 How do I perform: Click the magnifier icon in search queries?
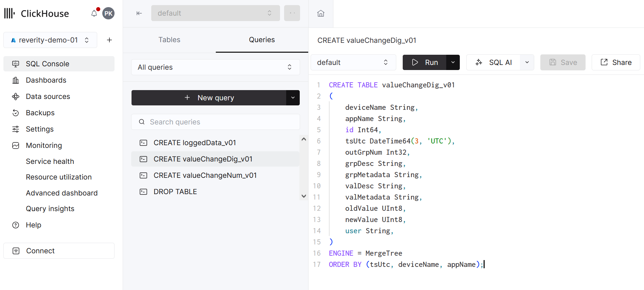142,122
